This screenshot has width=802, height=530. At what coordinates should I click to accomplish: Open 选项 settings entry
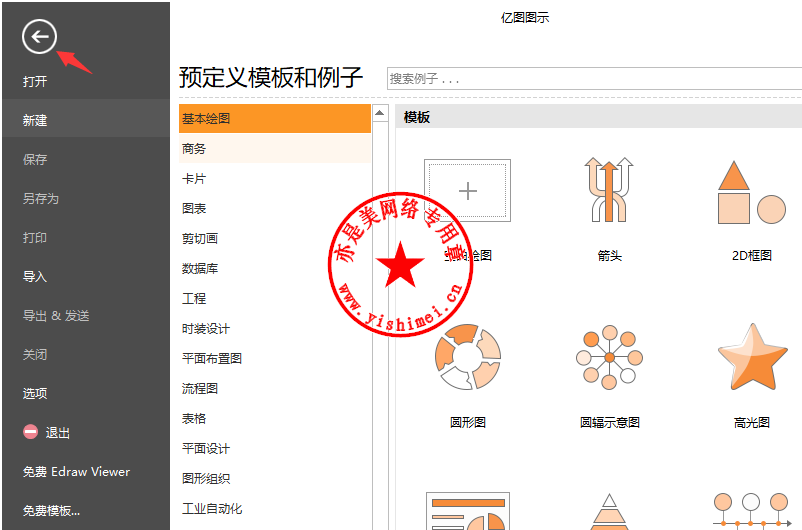(35, 393)
